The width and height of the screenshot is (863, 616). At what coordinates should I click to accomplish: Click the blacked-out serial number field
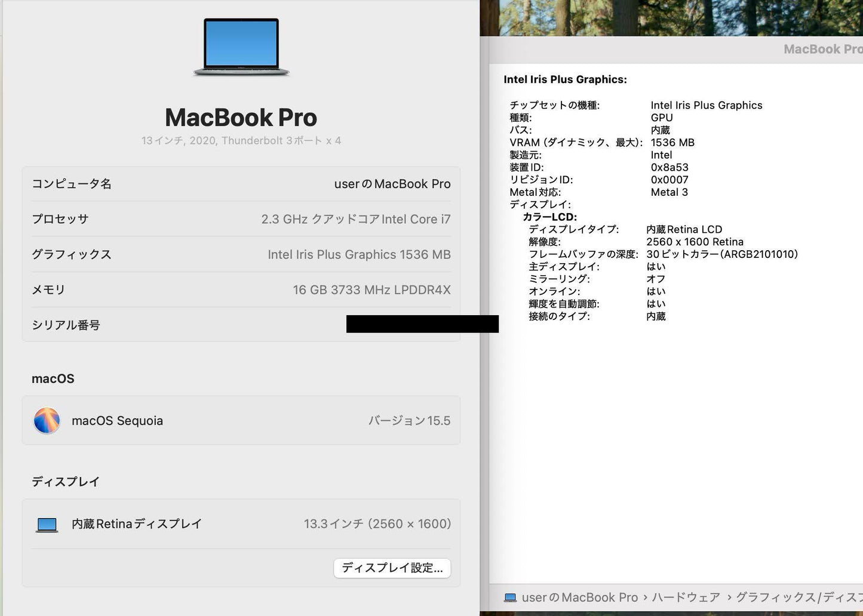(x=422, y=324)
